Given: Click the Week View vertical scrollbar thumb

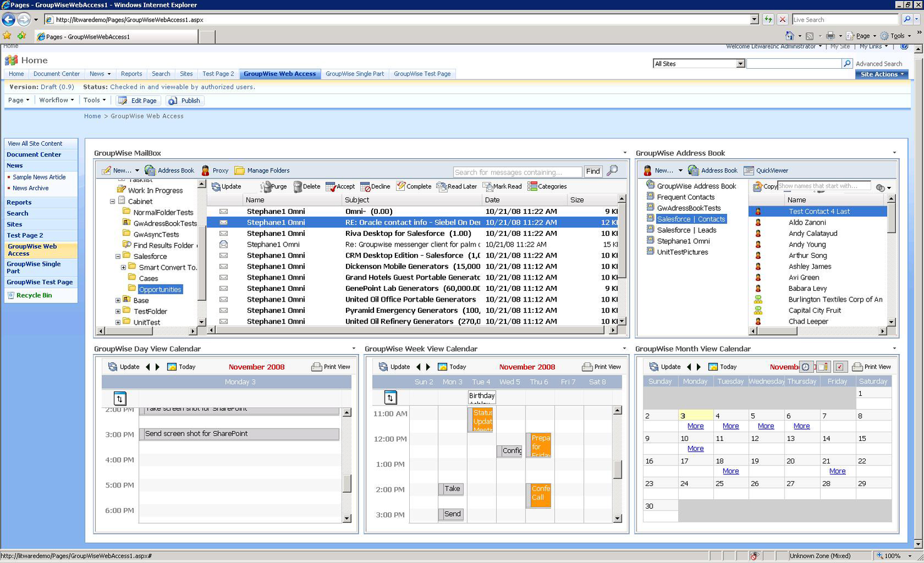Looking at the screenshot, I should coord(617,469).
